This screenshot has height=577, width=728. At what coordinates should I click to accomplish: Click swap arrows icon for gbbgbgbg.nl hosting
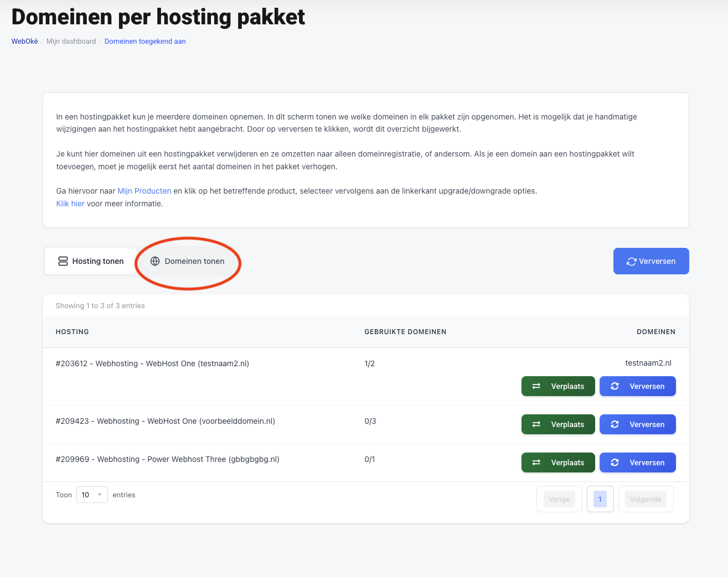pos(536,462)
